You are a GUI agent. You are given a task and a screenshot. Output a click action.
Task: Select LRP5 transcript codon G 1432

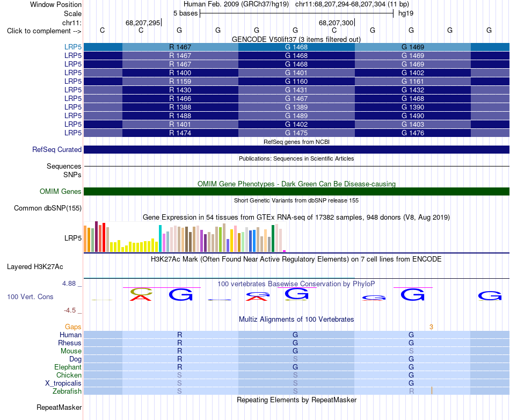412,90
